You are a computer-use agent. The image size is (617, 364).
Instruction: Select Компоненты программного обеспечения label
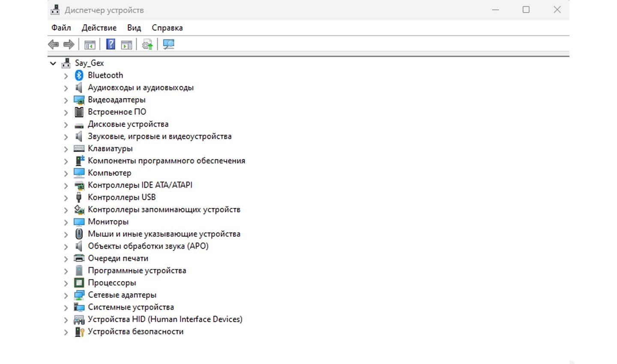[167, 161]
